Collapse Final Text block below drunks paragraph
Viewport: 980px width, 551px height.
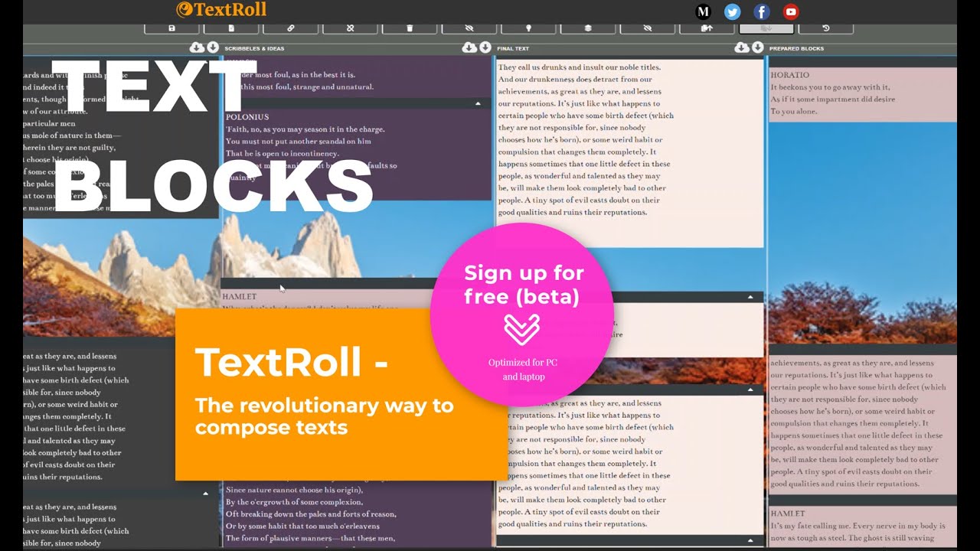click(750, 297)
